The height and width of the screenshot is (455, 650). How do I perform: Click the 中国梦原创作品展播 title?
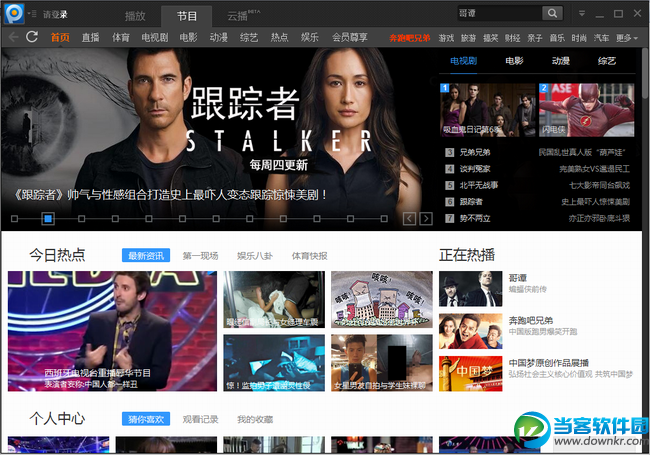549,363
